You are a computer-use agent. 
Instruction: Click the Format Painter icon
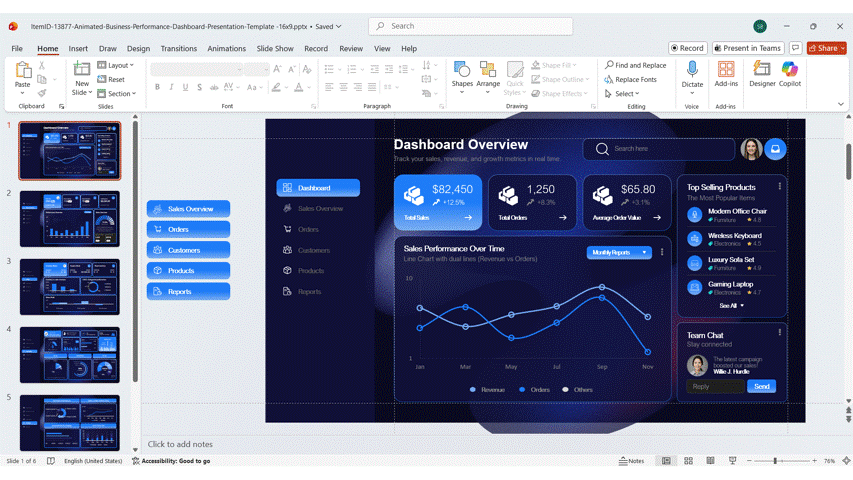click(42, 94)
